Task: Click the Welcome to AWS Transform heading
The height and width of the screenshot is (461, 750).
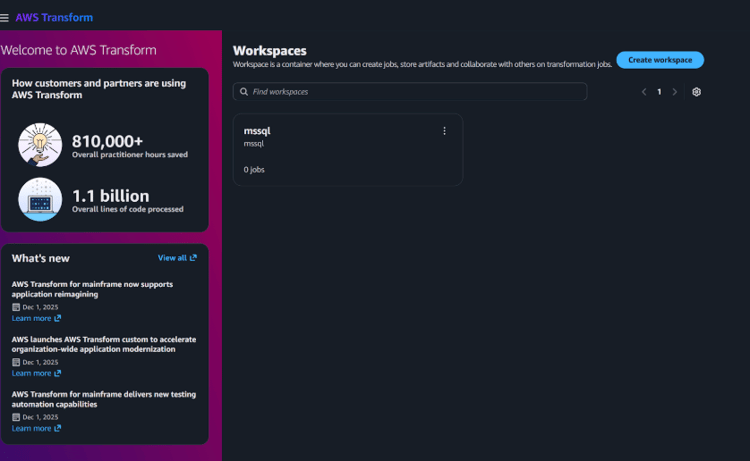Action: [78, 50]
